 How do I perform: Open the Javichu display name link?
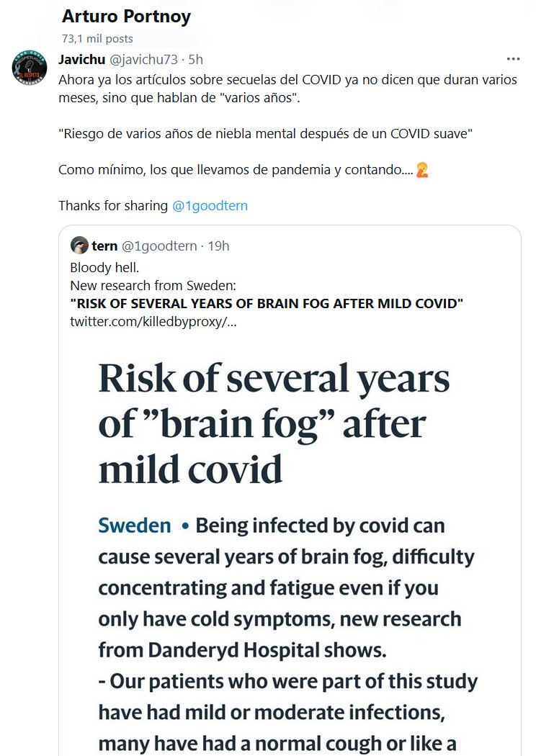click(x=81, y=59)
